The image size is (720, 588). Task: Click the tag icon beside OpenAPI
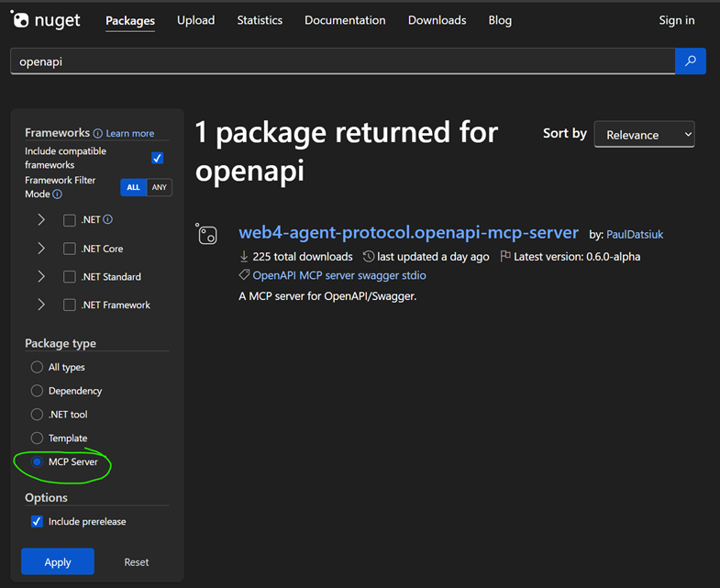pyautogui.click(x=244, y=274)
